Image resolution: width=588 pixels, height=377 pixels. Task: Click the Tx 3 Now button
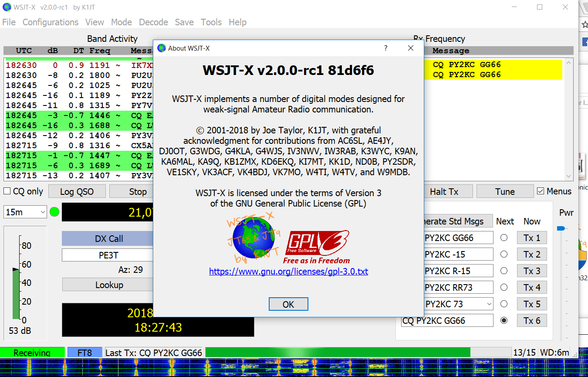tap(532, 271)
